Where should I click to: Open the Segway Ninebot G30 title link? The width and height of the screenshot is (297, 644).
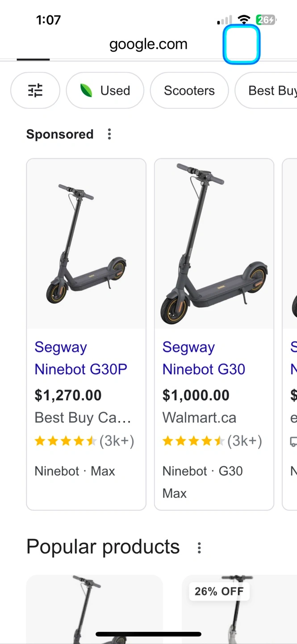tap(204, 358)
